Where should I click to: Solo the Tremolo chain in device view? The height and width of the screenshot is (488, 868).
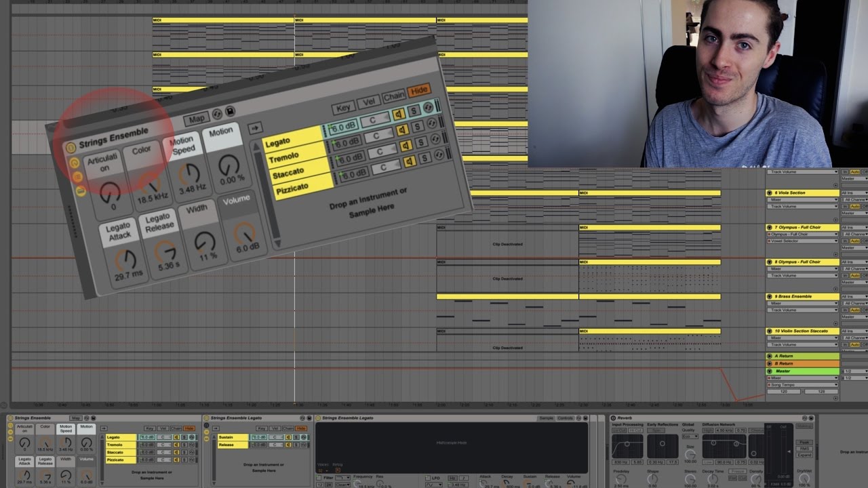(184, 445)
